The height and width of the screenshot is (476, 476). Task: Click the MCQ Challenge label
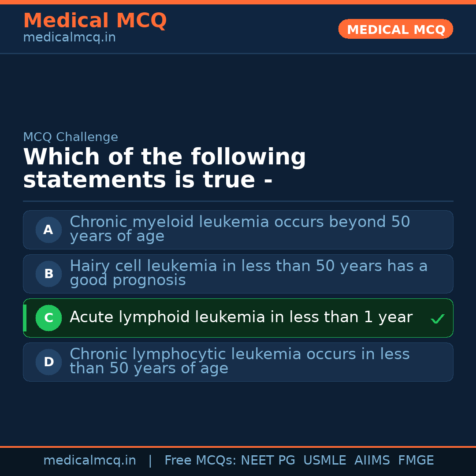point(71,137)
